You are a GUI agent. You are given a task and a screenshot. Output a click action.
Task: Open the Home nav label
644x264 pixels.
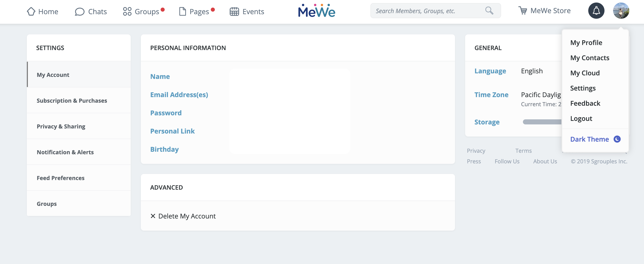point(48,12)
